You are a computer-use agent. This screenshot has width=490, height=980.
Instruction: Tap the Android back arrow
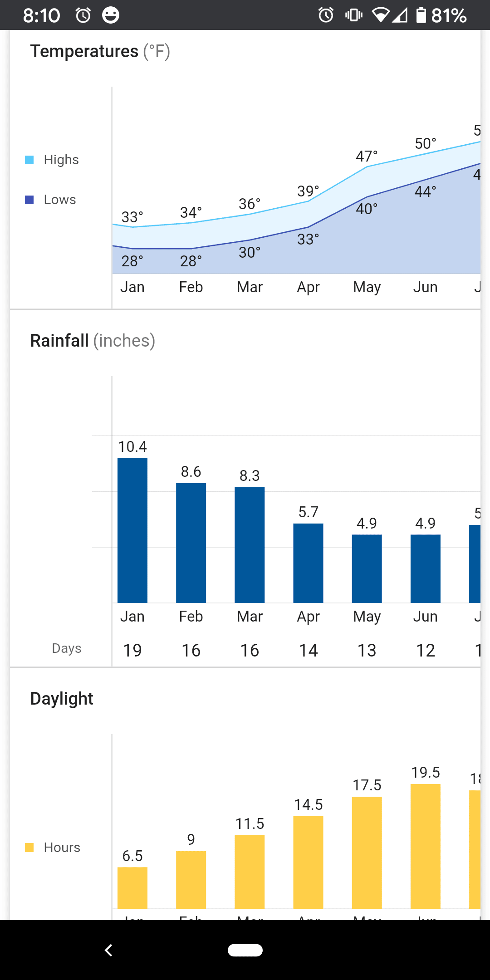point(108,950)
